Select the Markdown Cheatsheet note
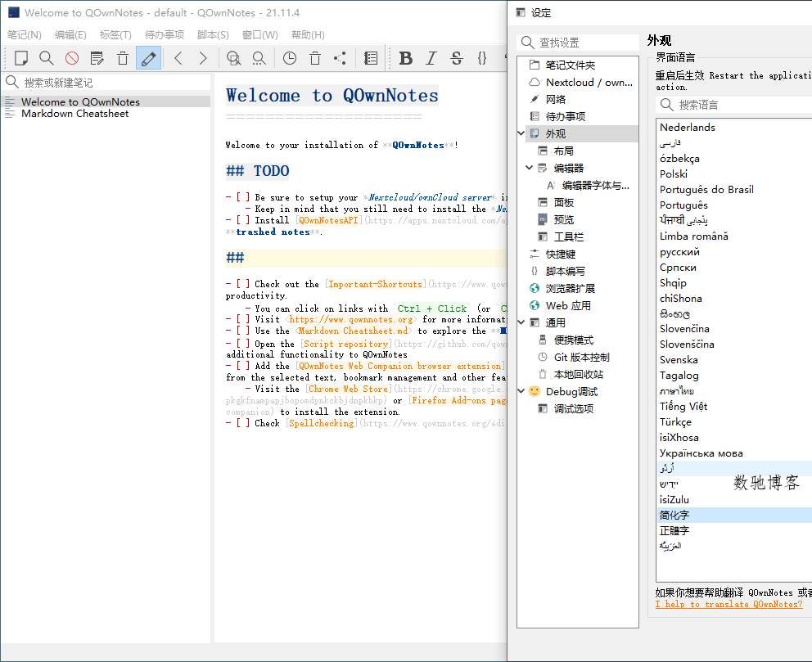Screen dimensions: 812x662 tap(106, 114)
